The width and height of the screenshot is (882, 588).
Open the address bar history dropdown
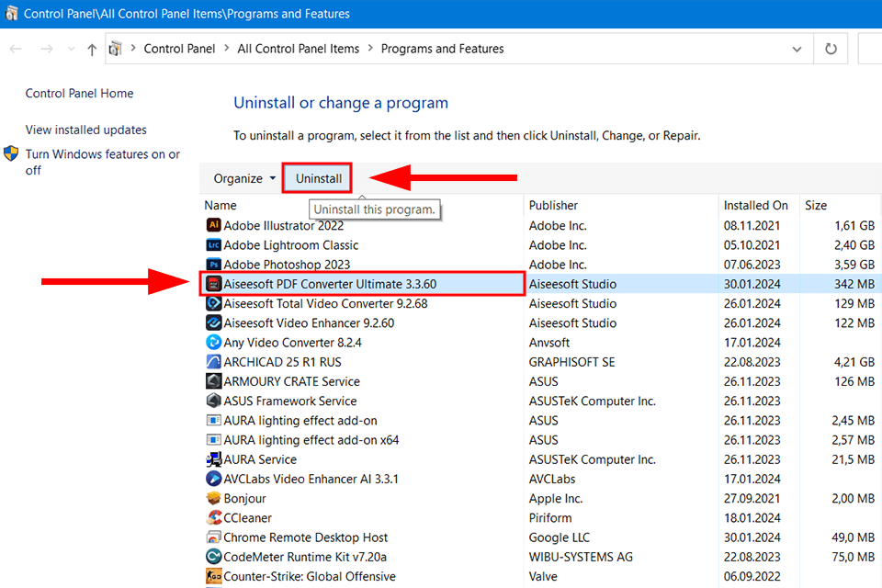click(x=797, y=49)
